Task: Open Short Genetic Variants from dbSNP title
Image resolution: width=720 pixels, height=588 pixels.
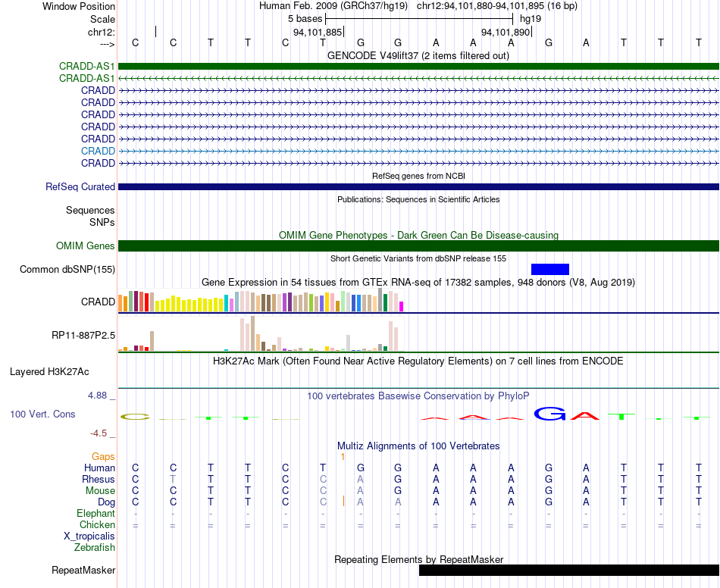Action: tap(418, 258)
